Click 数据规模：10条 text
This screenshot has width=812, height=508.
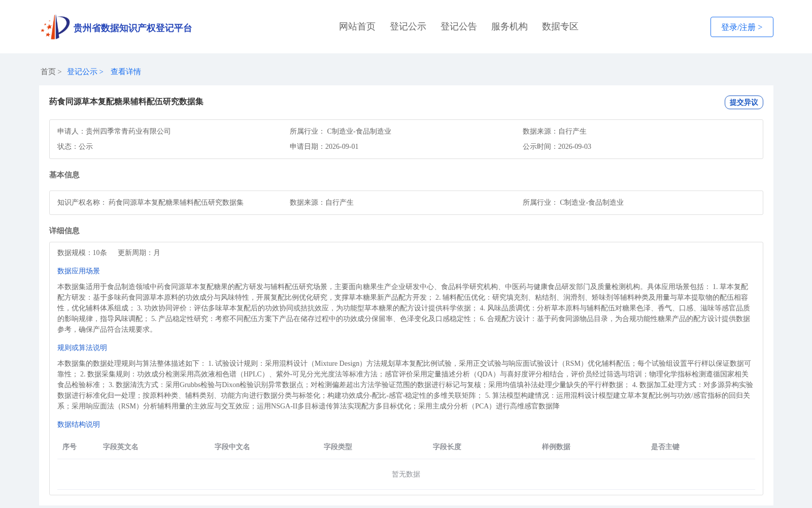(x=82, y=252)
